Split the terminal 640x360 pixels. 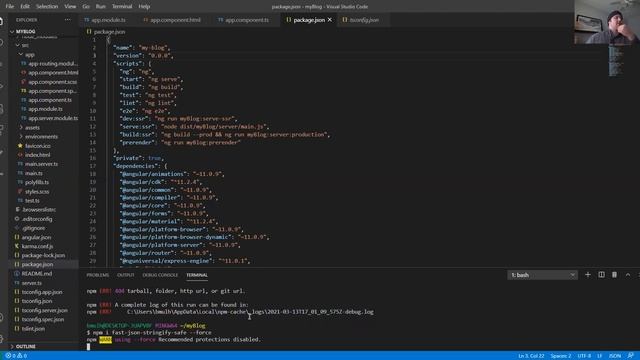601,275
